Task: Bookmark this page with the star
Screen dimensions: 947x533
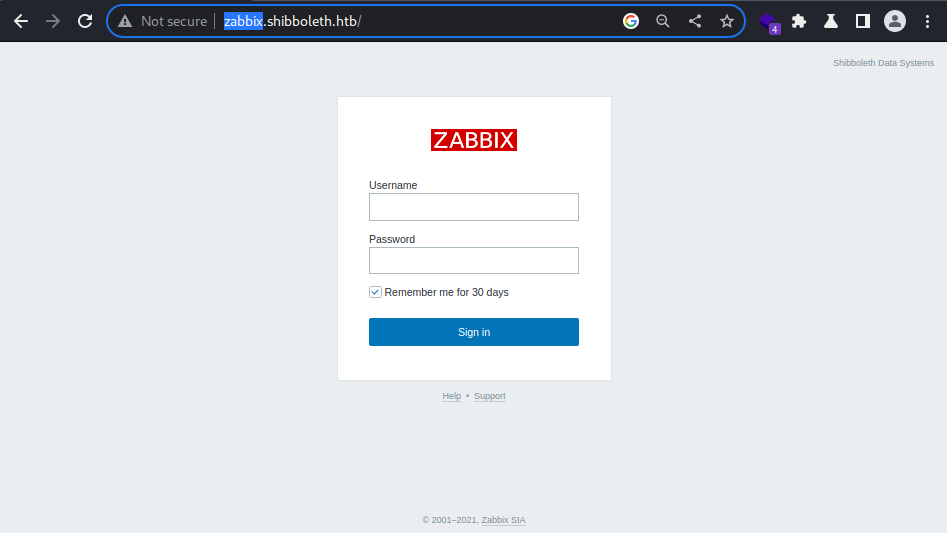Action: pos(727,21)
